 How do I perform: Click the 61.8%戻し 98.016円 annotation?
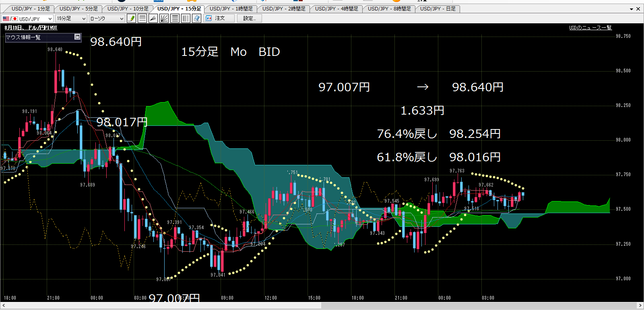coord(439,157)
